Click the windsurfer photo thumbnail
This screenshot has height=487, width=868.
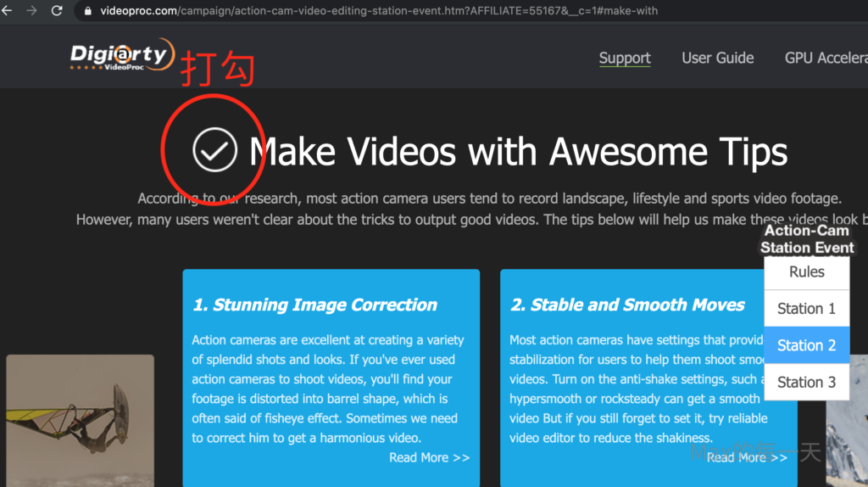[x=80, y=420]
